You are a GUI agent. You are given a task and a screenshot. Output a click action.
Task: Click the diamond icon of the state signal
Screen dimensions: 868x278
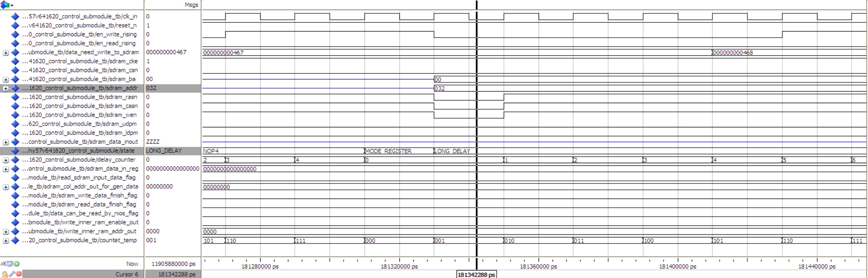tap(15, 151)
